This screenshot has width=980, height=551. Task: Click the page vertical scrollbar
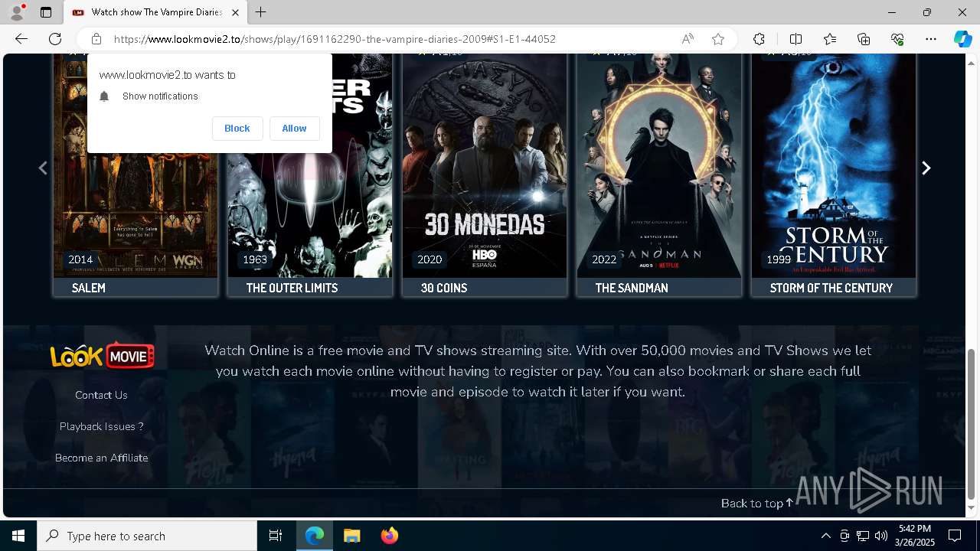(x=971, y=425)
